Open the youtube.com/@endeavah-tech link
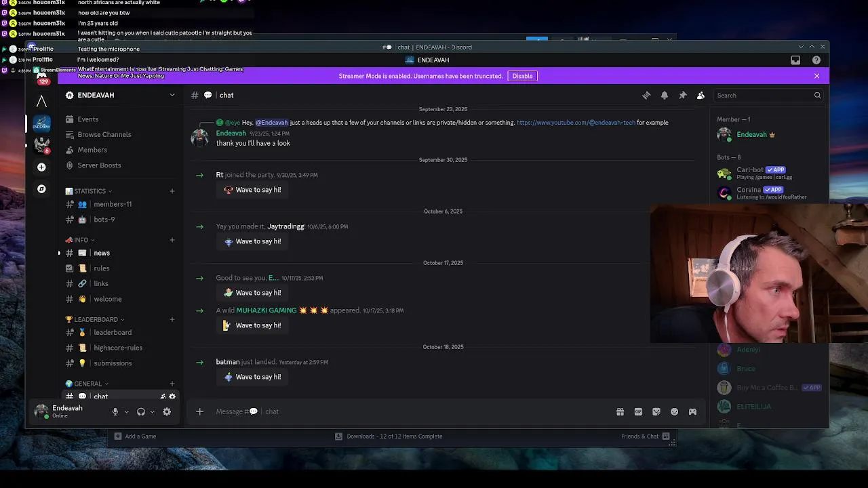The image size is (868, 488). [x=576, y=123]
